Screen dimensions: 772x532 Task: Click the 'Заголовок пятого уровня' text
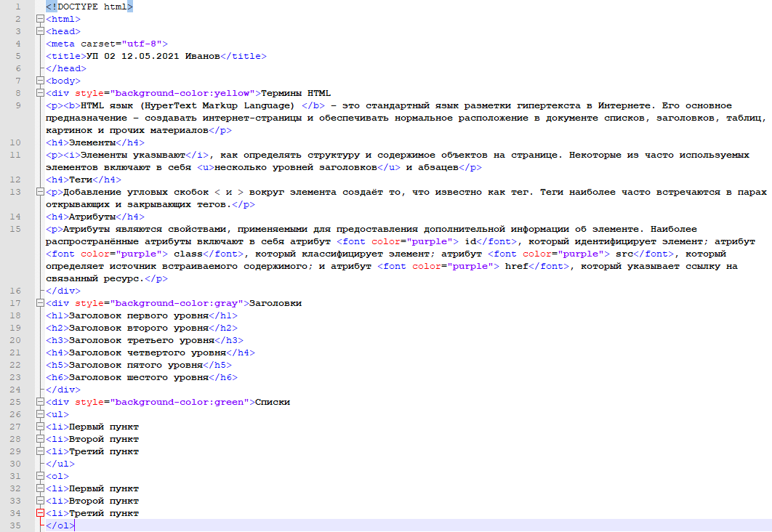tap(136, 365)
